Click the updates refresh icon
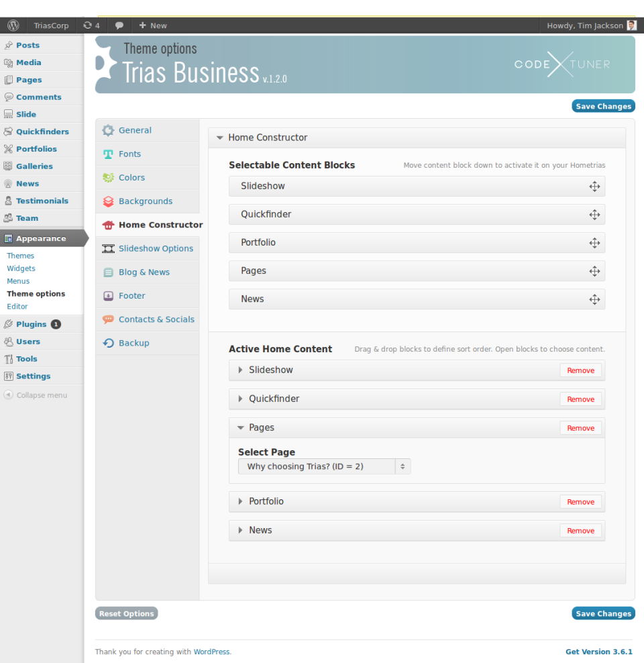644x663 pixels. [x=87, y=25]
